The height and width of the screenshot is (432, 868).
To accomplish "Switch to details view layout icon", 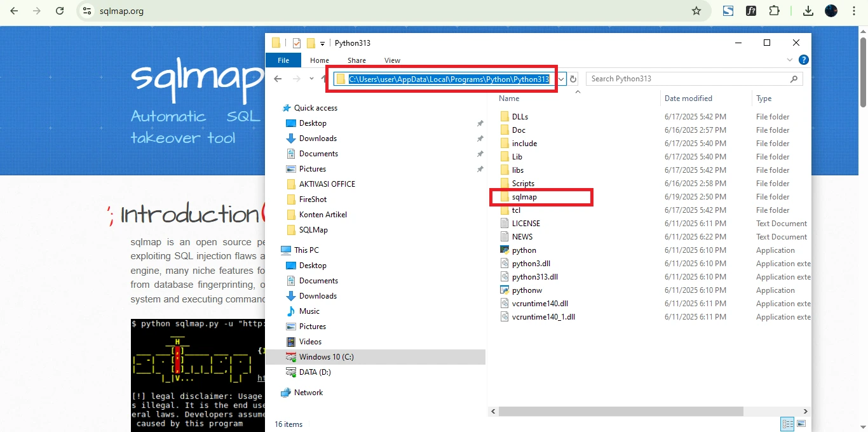I will 788,424.
